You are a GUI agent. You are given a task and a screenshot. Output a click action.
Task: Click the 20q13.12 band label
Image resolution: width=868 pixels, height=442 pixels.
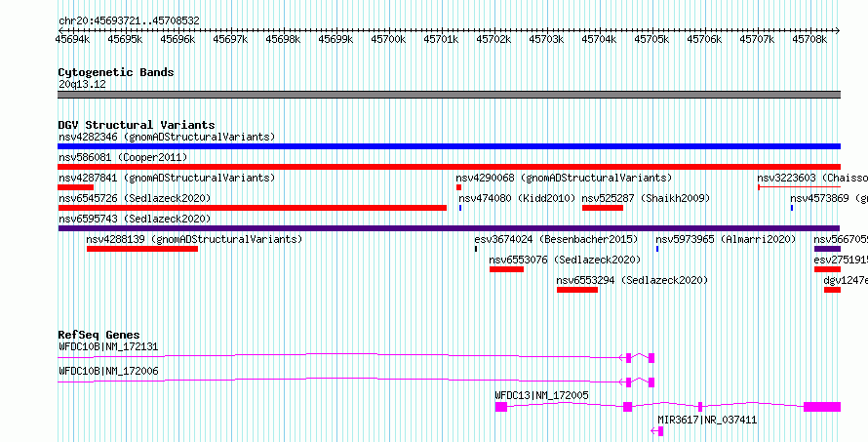click(x=82, y=84)
